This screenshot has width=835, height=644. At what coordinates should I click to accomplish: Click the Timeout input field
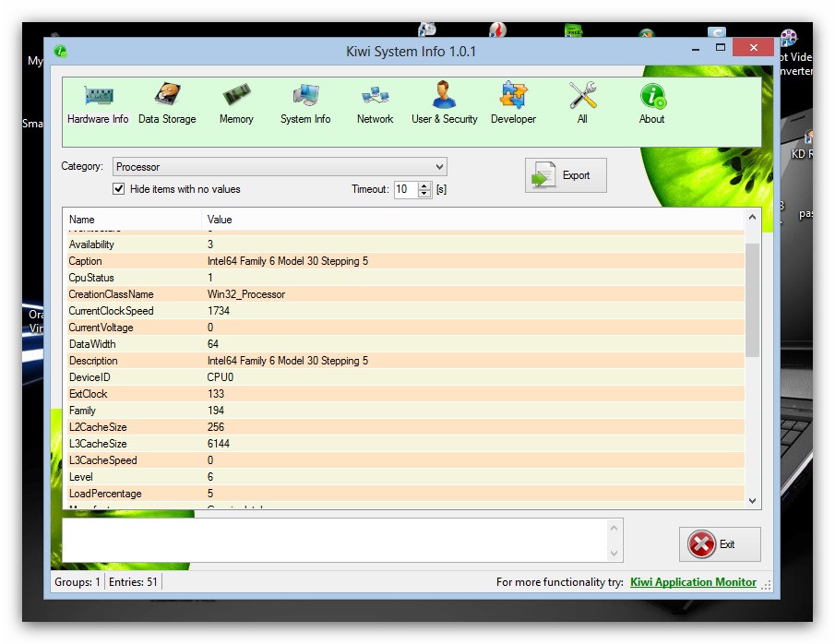pyautogui.click(x=406, y=189)
